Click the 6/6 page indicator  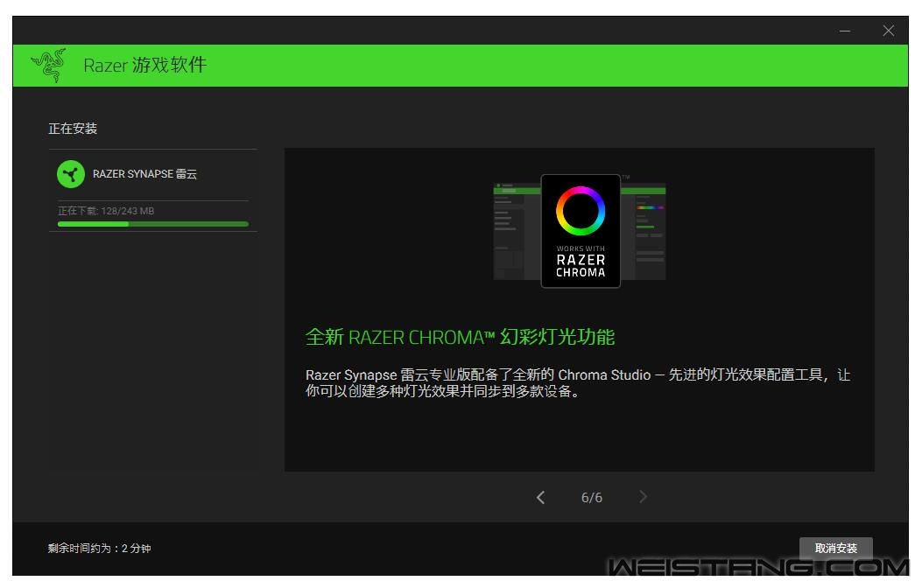pos(592,497)
